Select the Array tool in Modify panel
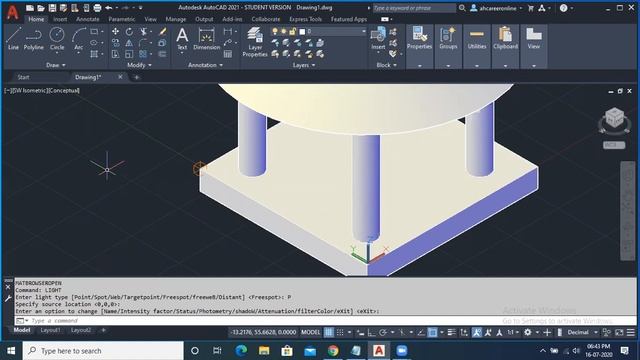Viewport: 640px width, 360px height. [x=143, y=54]
